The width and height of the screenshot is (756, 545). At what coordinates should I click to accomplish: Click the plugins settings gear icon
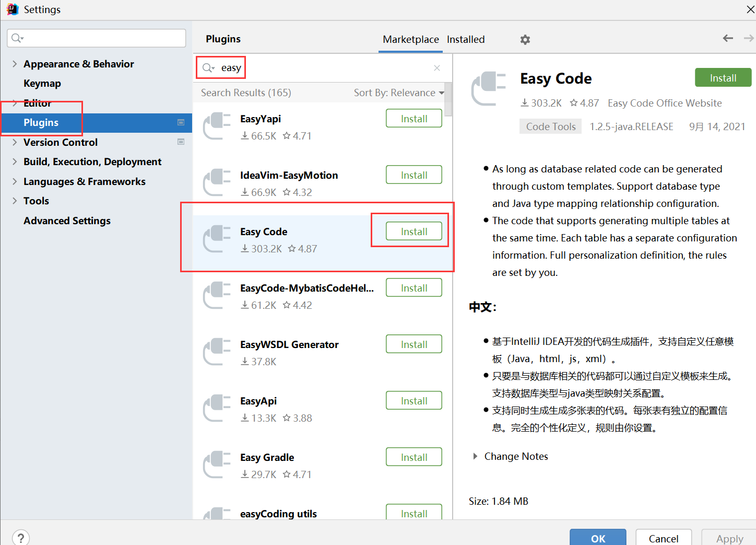coord(525,40)
